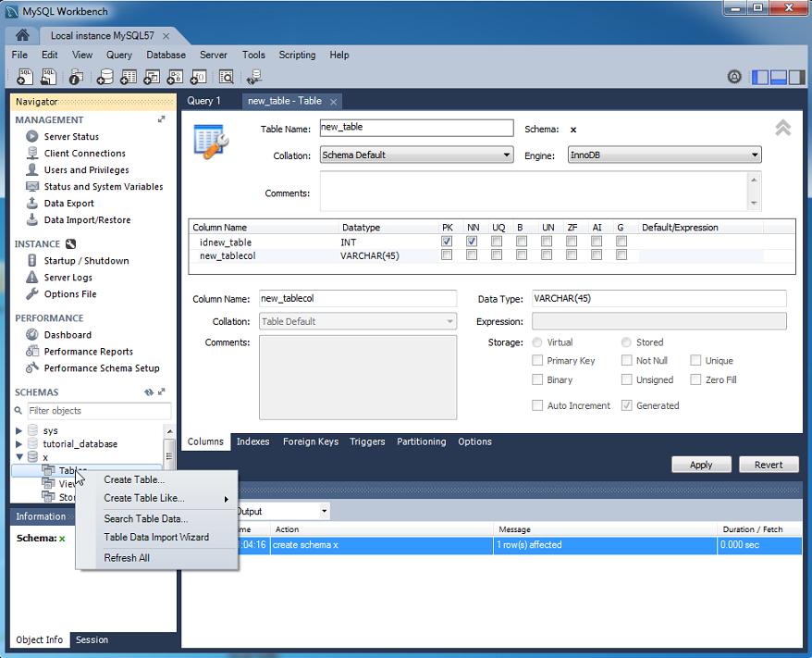Open Create Table Like submenu arrow
The width and height of the screenshot is (812, 658).
227,499
